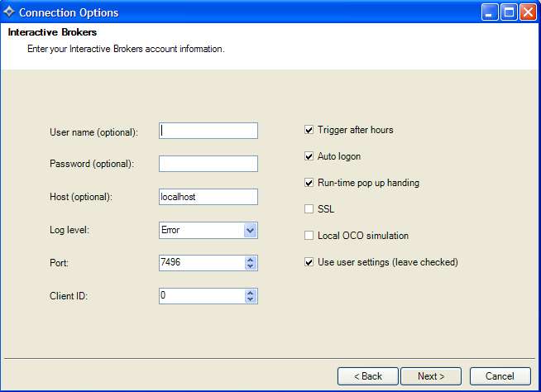Click the 'Password (optional):' label
This screenshot has height=392, width=541.
(x=92, y=164)
